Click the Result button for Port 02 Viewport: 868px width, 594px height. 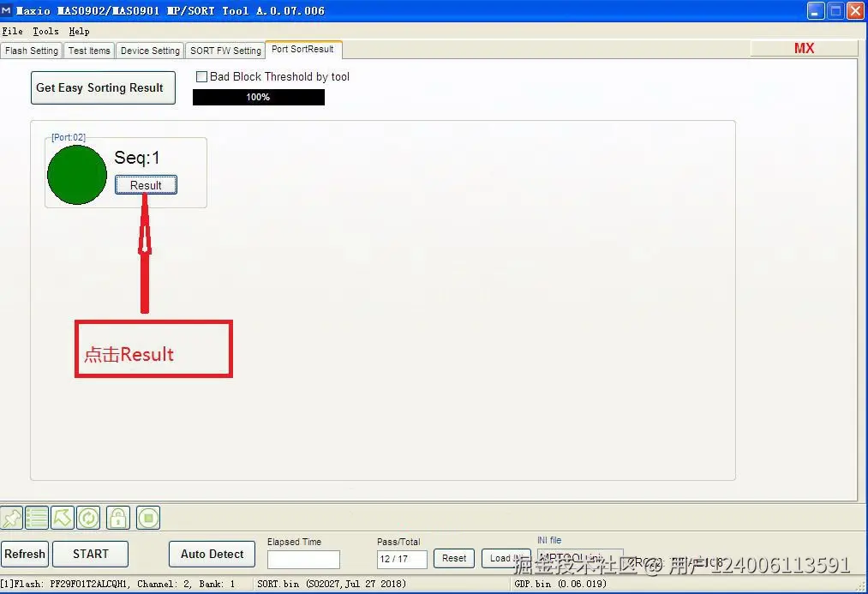[147, 185]
